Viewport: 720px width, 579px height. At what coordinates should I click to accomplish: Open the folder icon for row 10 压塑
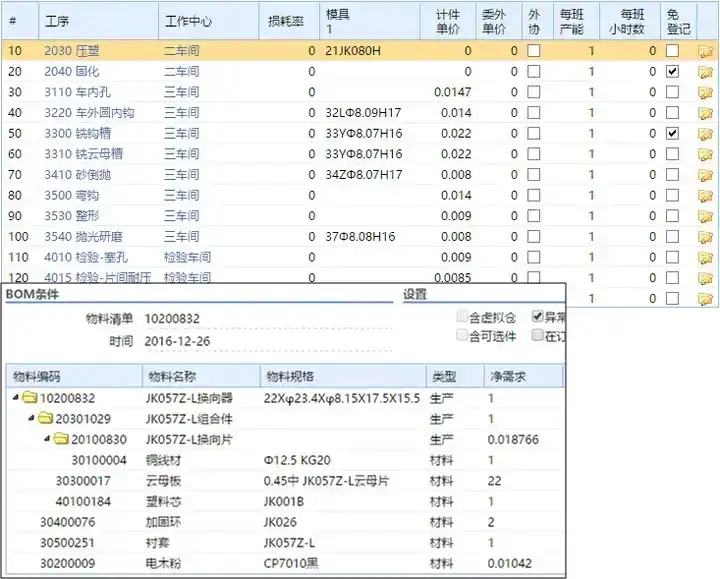pyautogui.click(x=705, y=51)
